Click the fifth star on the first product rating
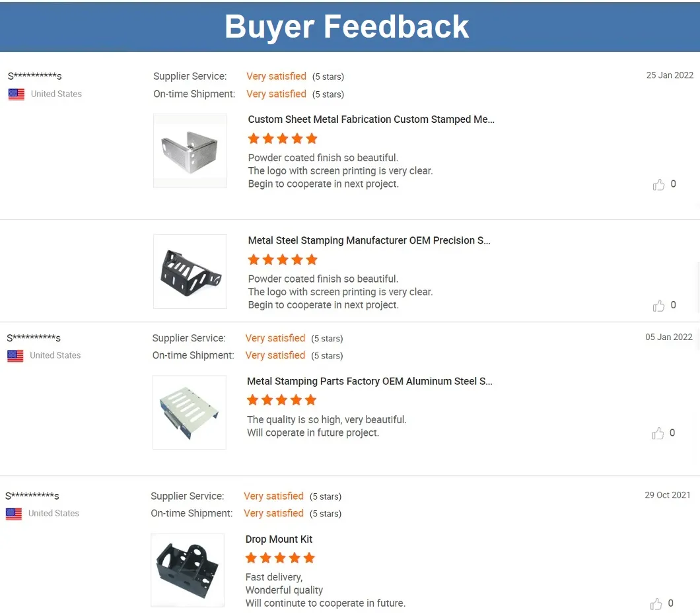This screenshot has height=616, width=700. point(311,139)
